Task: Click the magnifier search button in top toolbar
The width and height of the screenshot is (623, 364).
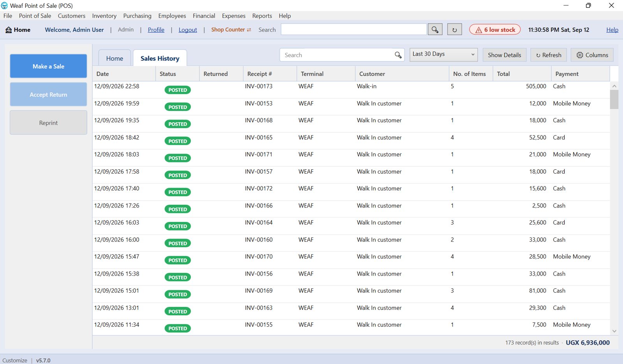Action: click(435, 30)
